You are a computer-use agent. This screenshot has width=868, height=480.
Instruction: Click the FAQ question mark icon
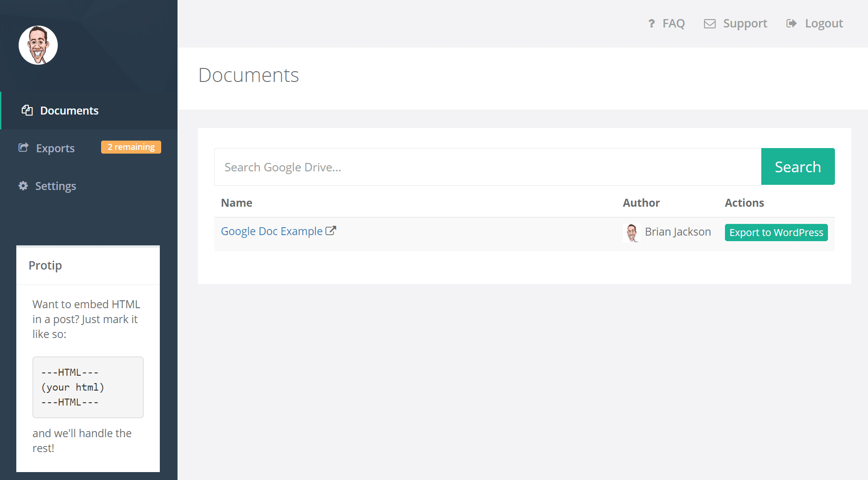coord(651,23)
